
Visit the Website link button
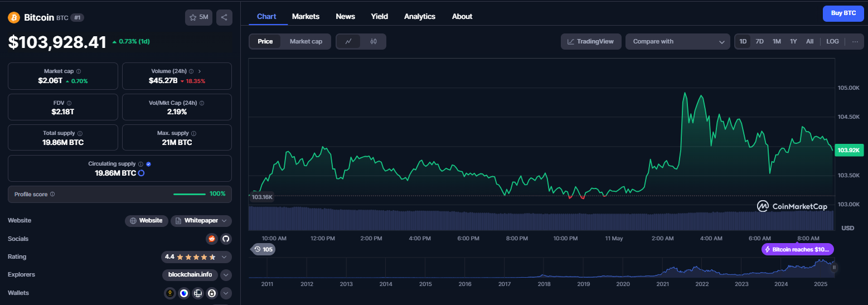[x=146, y=221]
